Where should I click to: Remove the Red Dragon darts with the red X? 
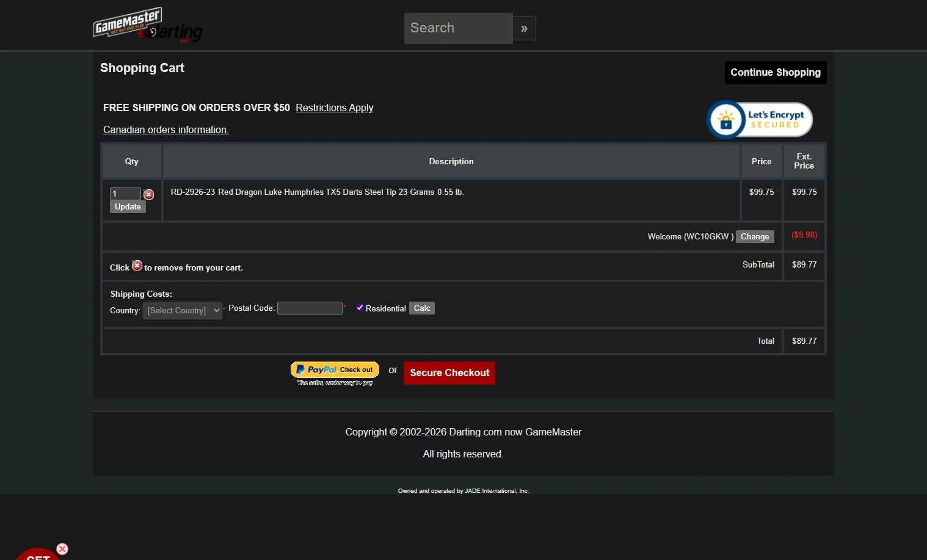[x=148, y=194]
